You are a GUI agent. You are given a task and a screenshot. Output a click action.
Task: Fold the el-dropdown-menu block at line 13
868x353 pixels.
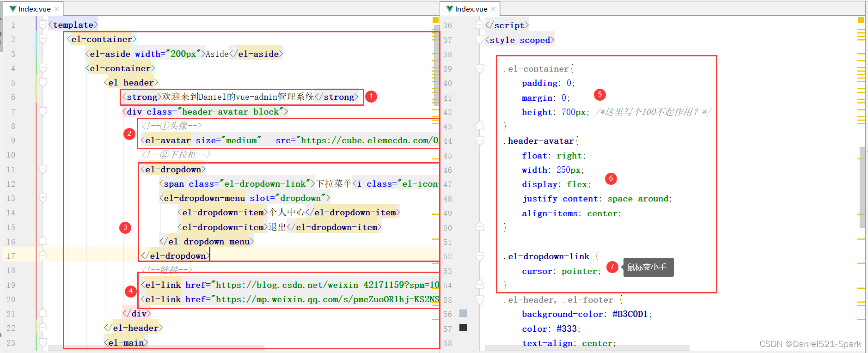(x=43, y=198)
